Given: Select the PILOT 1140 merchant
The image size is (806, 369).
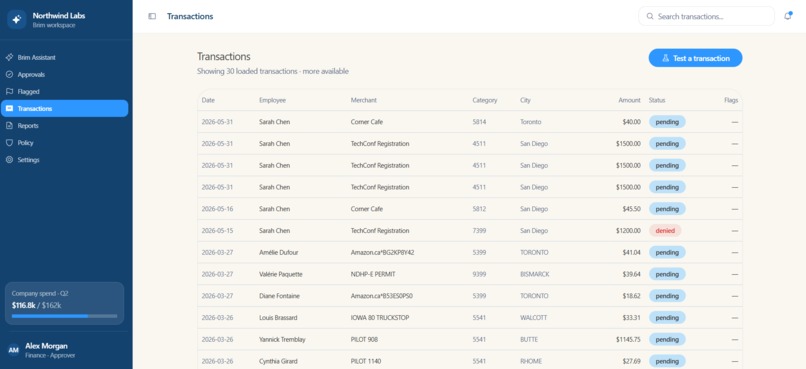Looking at the screenshot, I should click(x=366, y=361).
